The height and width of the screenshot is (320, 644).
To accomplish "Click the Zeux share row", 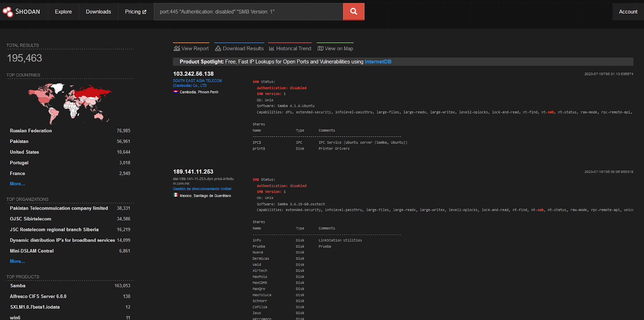I will [279, 313].
